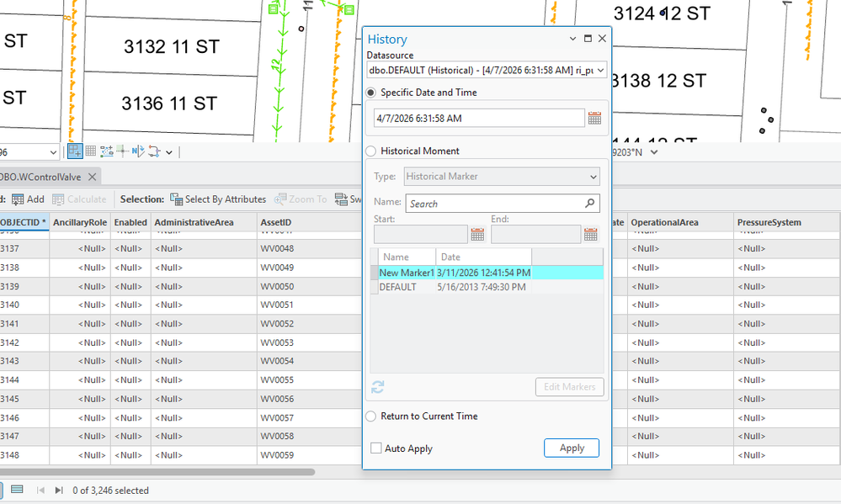Click the route-path dynamic constraints icon

click(x=154, y=151)
